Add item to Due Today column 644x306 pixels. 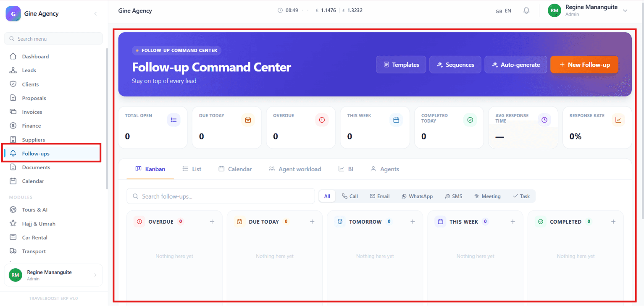[x=312, y=222]
